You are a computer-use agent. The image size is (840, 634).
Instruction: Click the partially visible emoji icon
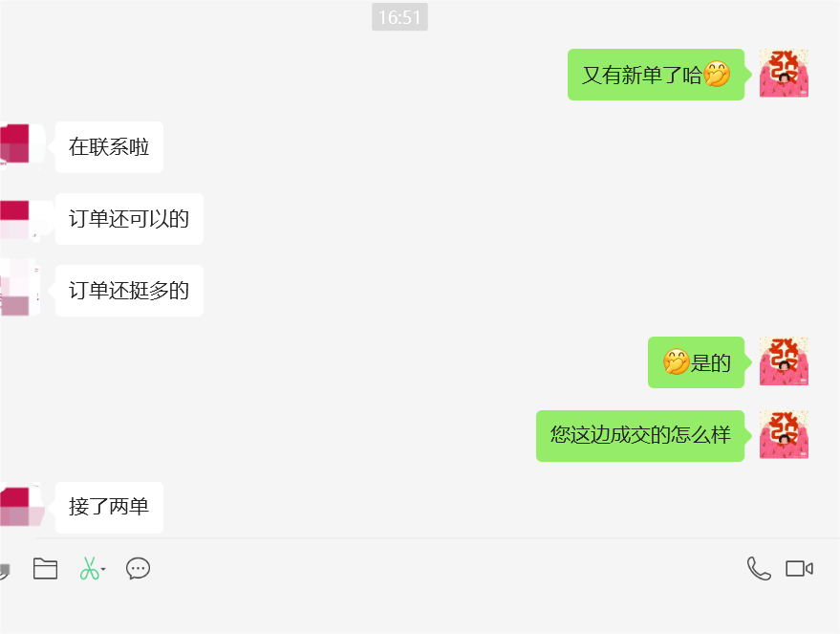[4, 571]
